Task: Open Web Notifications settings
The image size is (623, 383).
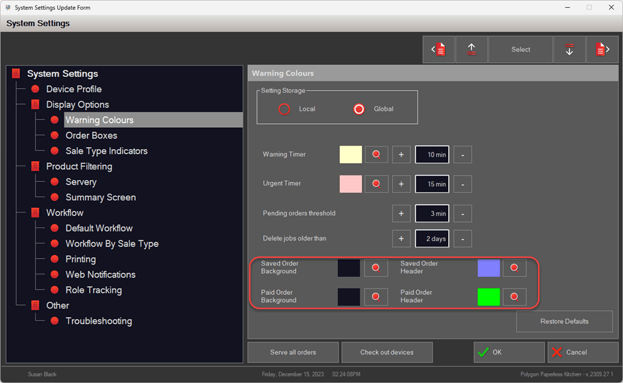Action: click(x=101, y=275)
